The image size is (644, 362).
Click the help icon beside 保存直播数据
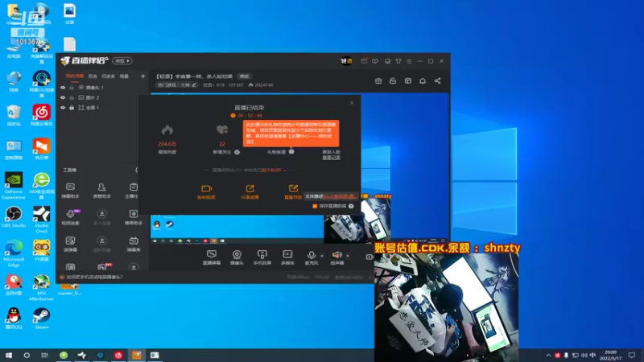tap(351, 206)
